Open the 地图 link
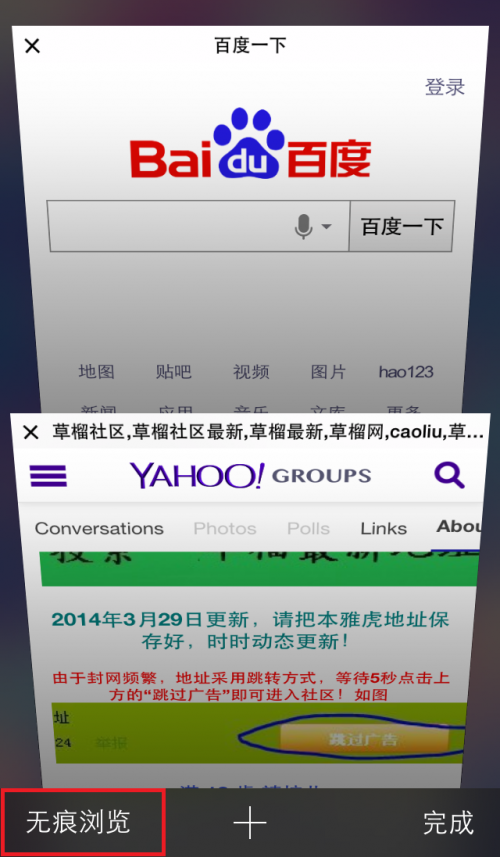The width and height of the screenshot is (500, 857). click(96, 372)
